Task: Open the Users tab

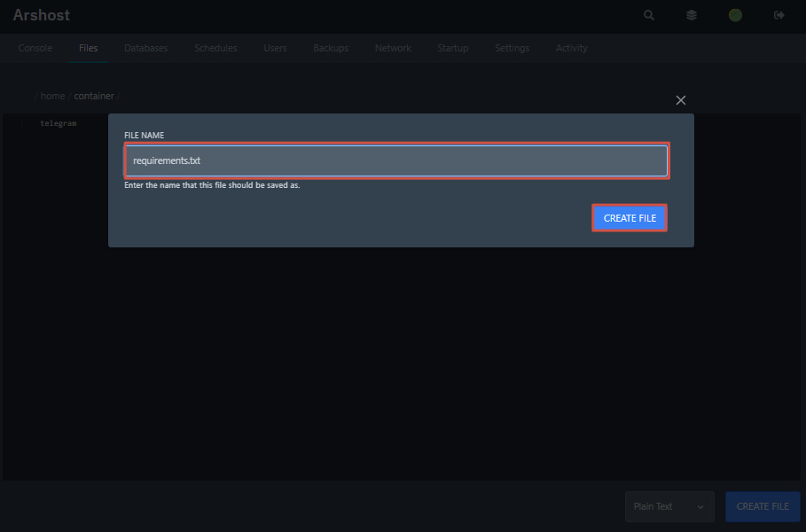Action: pyautogui.click(x=275, y=48)
